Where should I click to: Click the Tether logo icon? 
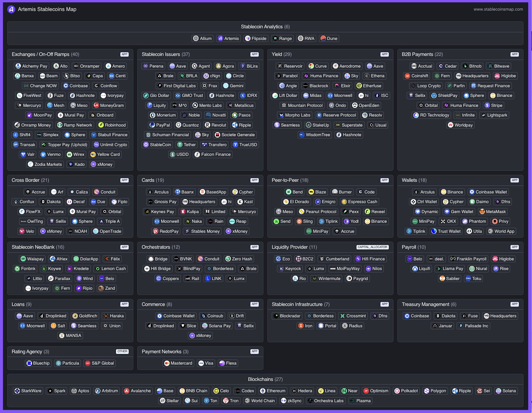(180, 145)
